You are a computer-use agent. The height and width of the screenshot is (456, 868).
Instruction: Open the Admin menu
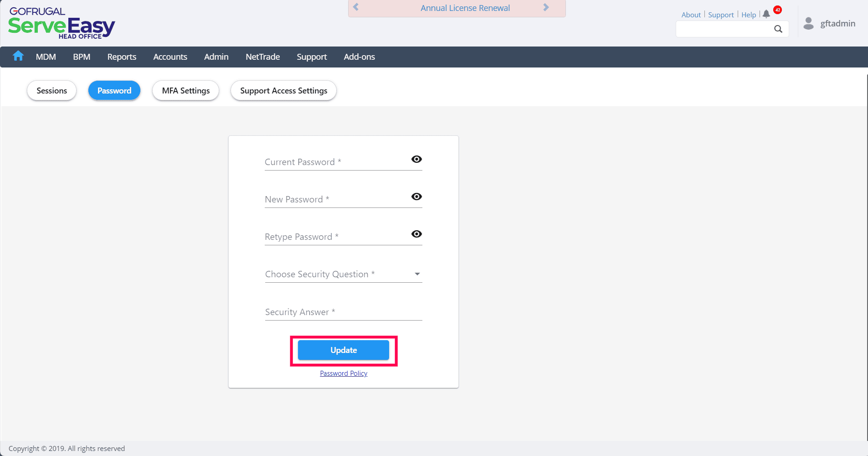[x=216, y=57]
